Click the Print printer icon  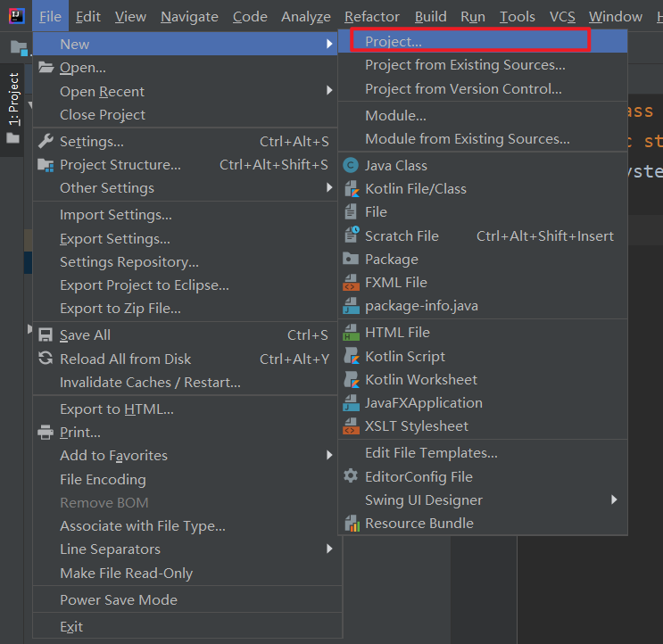click(x=46, y=433)
